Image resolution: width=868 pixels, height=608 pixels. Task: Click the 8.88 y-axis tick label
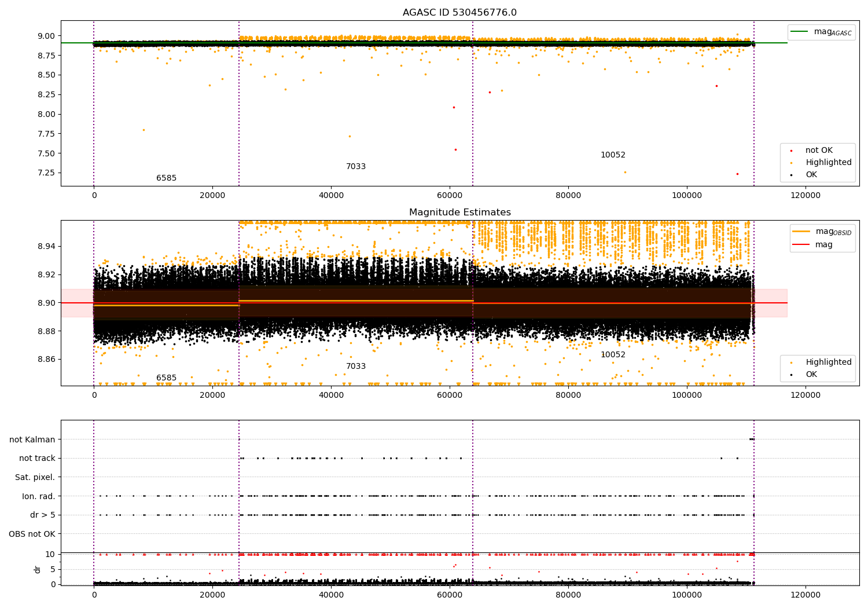click(46, 331)
